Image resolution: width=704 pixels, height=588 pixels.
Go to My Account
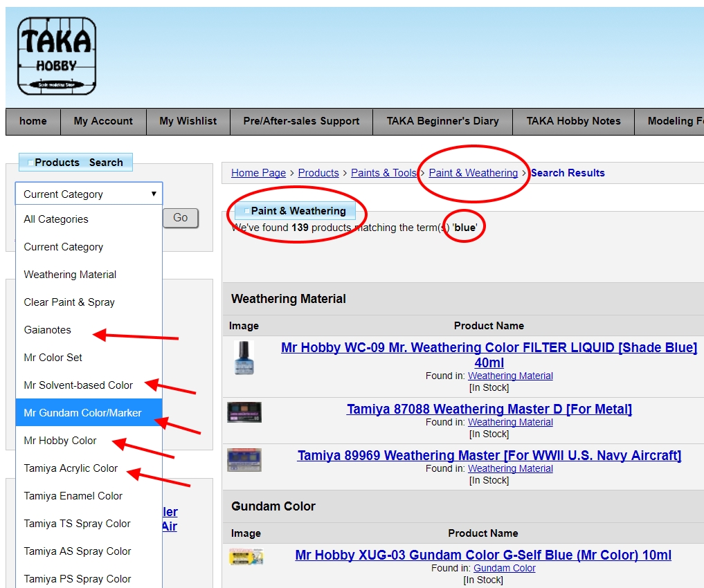click(103, 121)
